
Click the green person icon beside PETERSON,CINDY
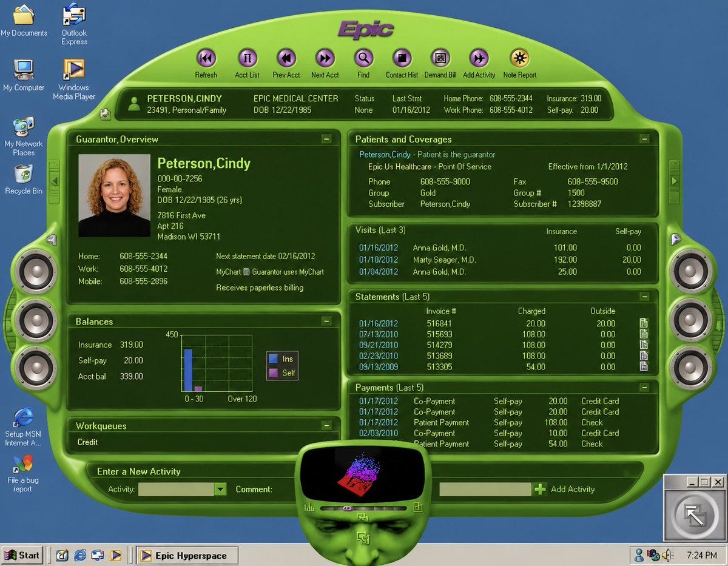(134, 104)
